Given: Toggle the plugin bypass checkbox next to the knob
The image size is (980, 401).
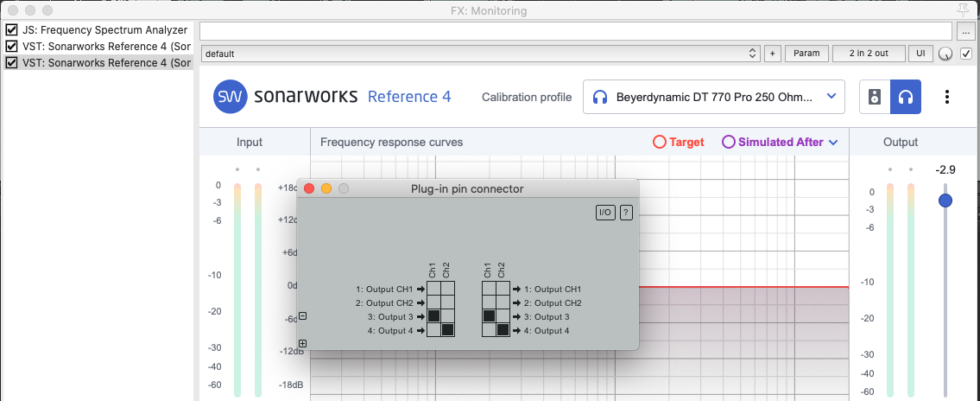Looking at the screenshot, I should pos(966,54).
